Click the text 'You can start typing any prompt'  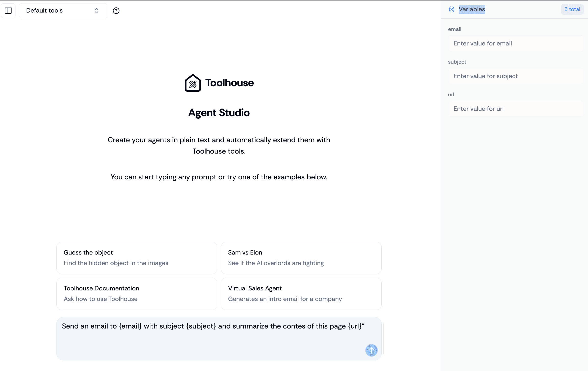[x=163, y=177]
